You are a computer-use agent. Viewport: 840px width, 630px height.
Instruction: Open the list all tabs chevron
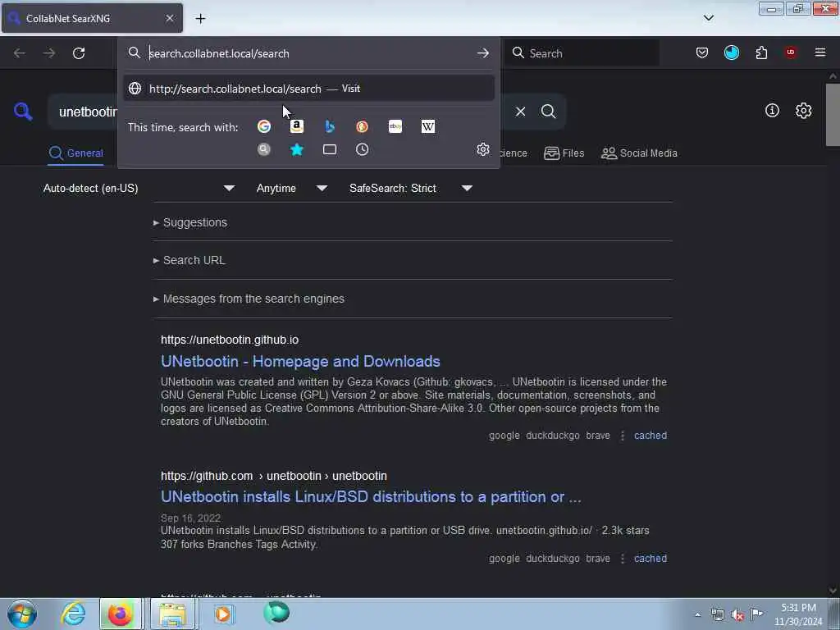[x=708, y=18]
